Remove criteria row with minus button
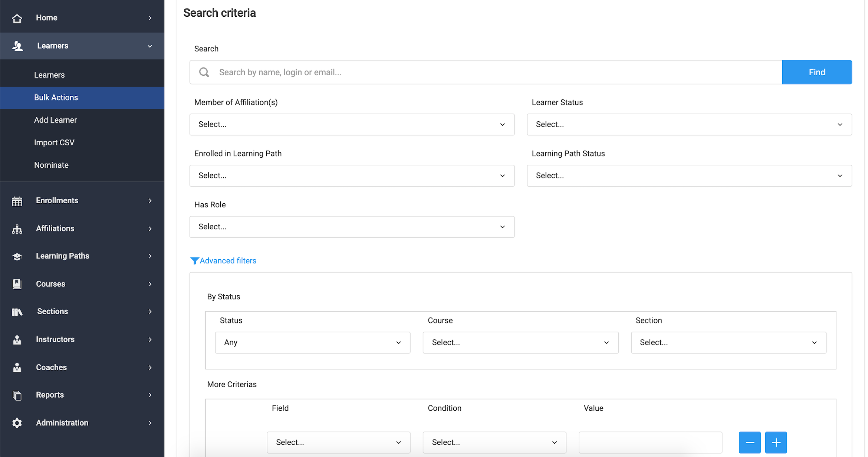The image size is (868, 457). [x=750, y=443]
